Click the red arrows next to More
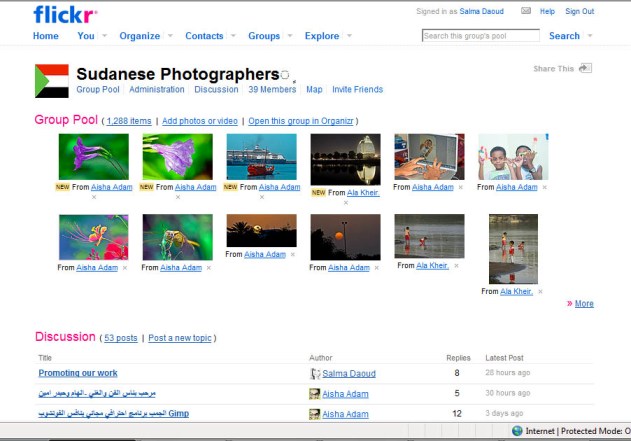Screen dimensions: 631x441 coord(570,303)
